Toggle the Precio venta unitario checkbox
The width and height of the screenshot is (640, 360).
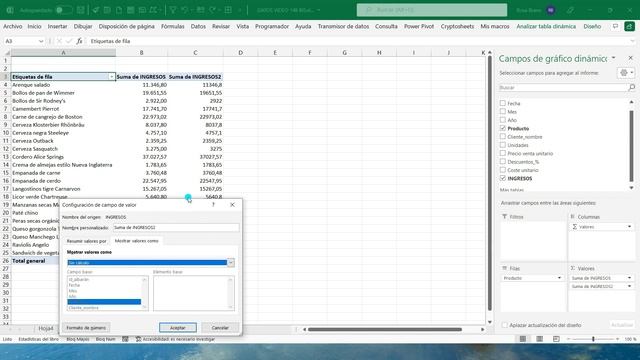pos(502,153)
